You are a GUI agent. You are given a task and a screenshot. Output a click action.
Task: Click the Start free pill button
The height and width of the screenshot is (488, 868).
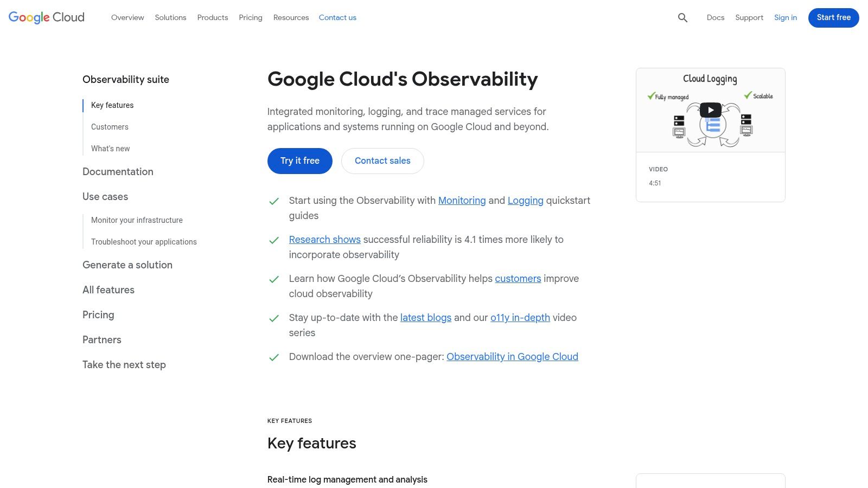pyautogui.click(x=833, y=17)
